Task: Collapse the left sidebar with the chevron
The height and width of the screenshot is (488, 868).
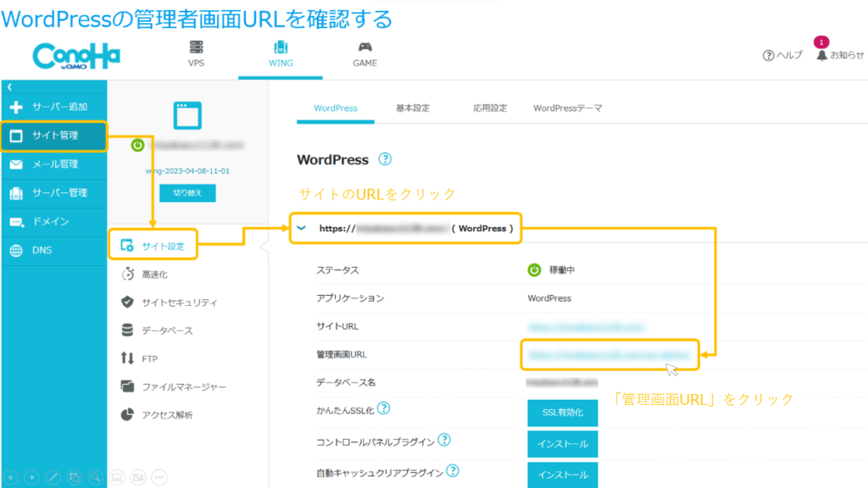Action: [x=9, y=87]
